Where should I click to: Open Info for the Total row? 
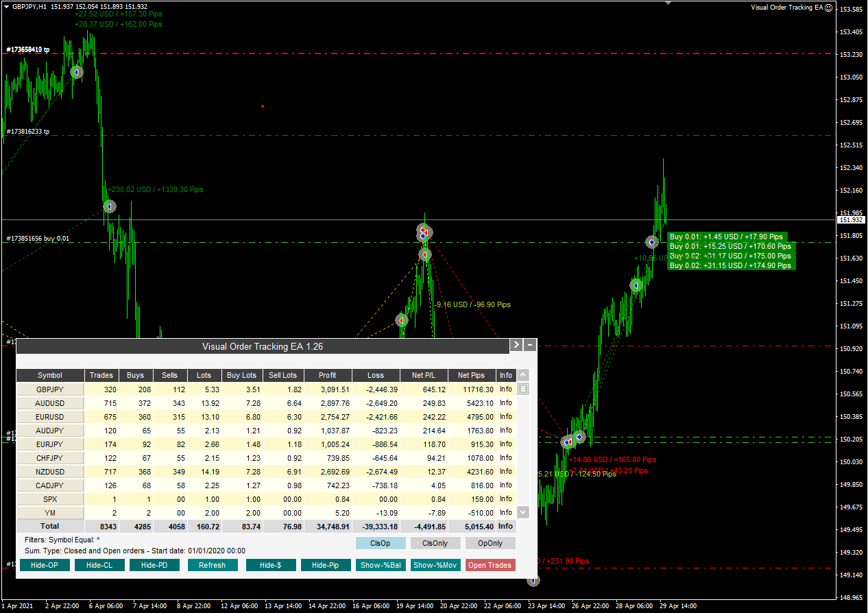506,526
